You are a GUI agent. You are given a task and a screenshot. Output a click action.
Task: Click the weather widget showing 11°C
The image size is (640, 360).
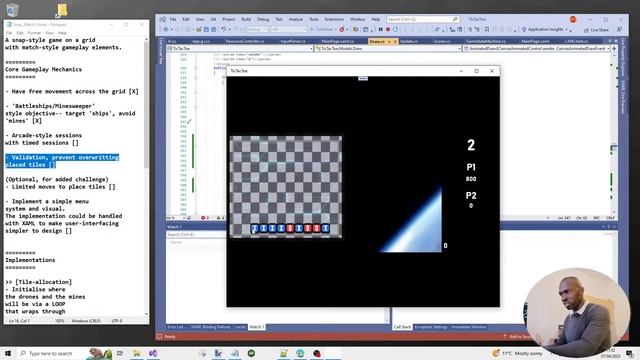[x=518, y=353]
